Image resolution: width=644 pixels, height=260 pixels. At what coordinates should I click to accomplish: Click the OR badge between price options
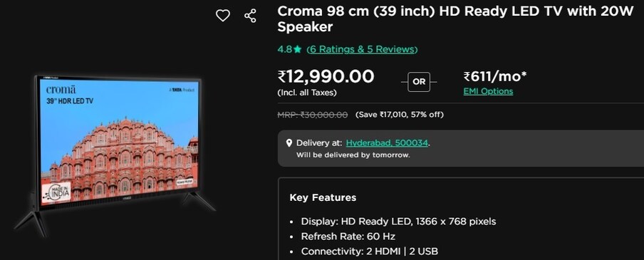(x=419, y=82)
